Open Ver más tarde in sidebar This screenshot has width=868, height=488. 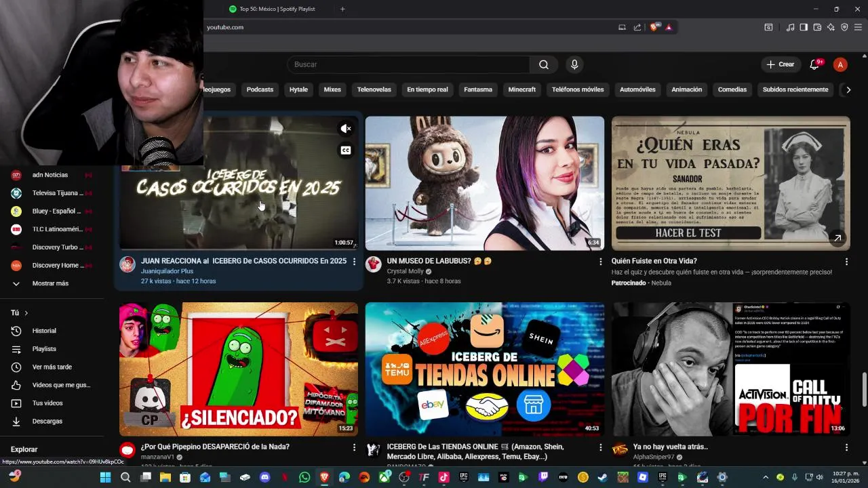coord(52,367)
